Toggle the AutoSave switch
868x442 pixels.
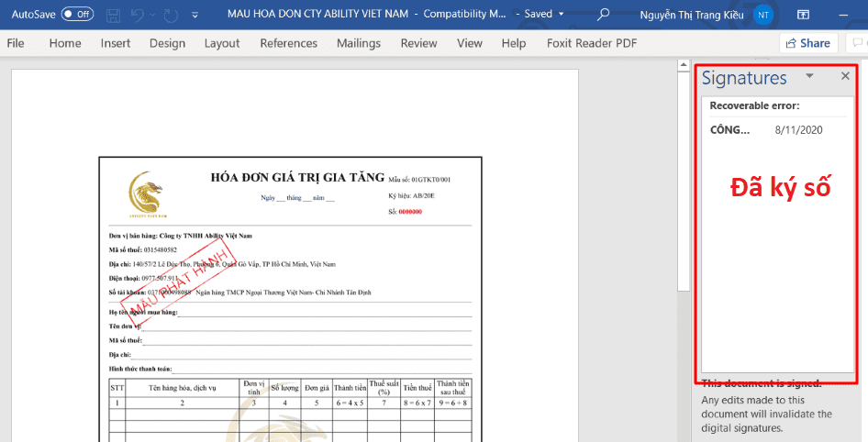click(77, 15)
